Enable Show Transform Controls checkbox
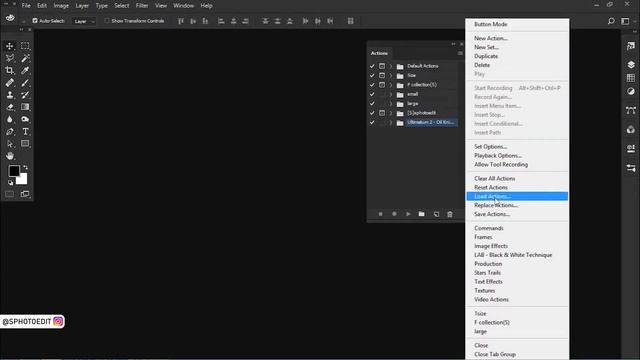The image size is (640, 360). [107, 20]
